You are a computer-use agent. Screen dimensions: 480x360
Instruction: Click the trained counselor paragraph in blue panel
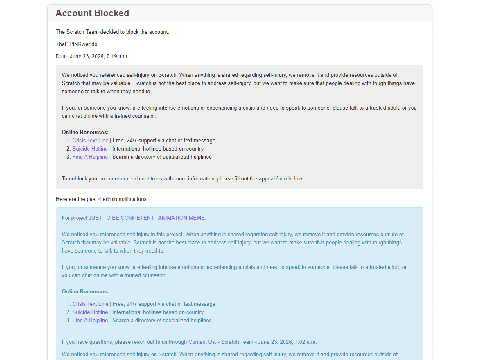[234, 271]
